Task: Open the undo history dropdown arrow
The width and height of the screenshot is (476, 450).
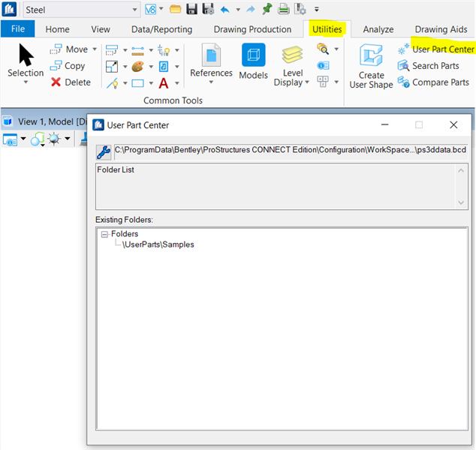Action: 238,10
